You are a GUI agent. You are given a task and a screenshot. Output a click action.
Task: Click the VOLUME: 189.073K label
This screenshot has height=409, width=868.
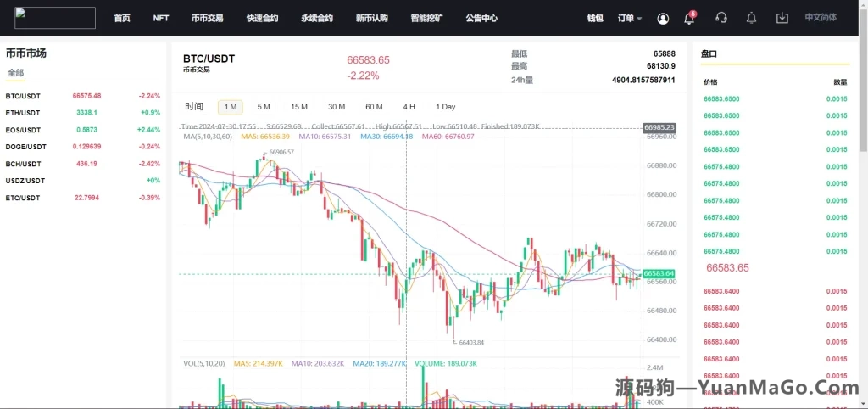coord(445,363)
